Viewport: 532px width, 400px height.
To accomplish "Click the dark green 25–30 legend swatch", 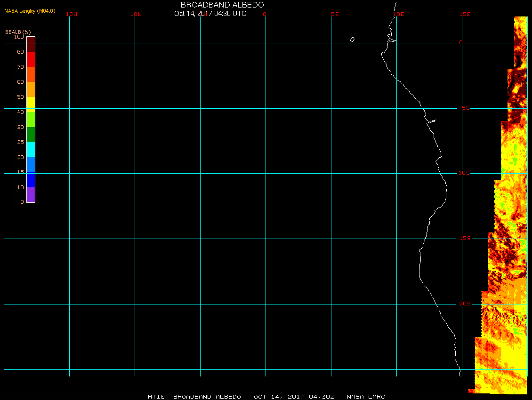I will [x=31, y=135].
